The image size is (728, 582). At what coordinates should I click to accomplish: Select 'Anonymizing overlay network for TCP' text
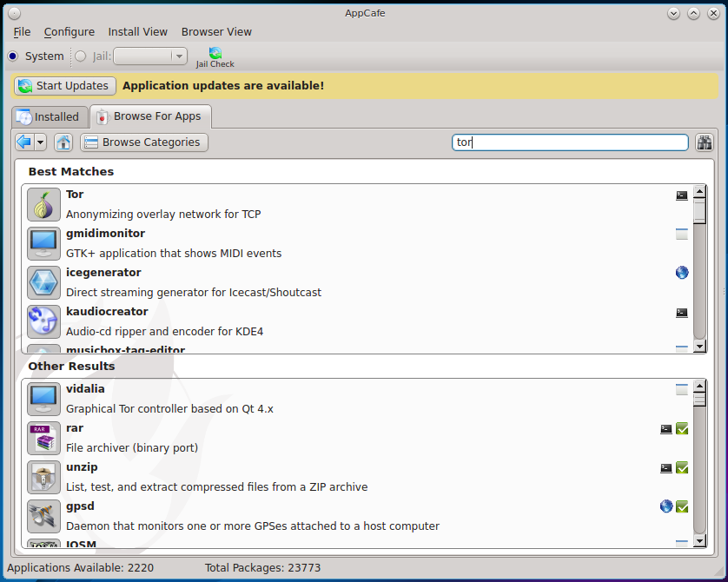click(163, 214)
